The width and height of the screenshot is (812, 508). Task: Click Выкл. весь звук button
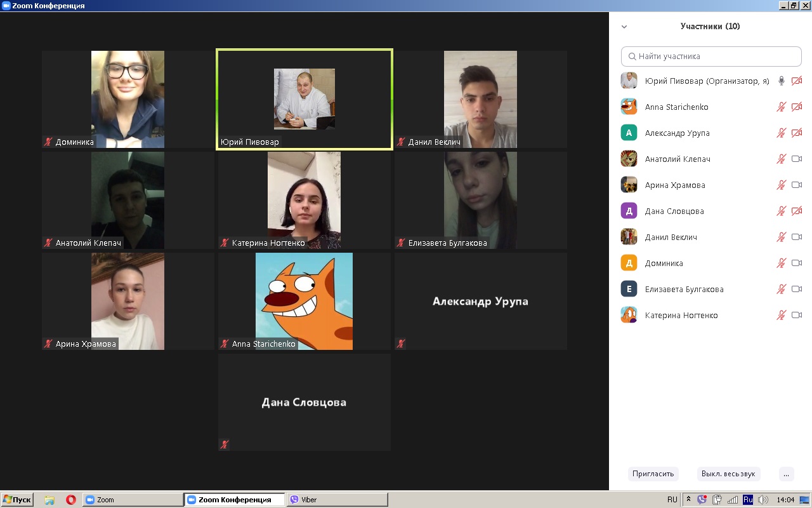(x=728, y=474)
